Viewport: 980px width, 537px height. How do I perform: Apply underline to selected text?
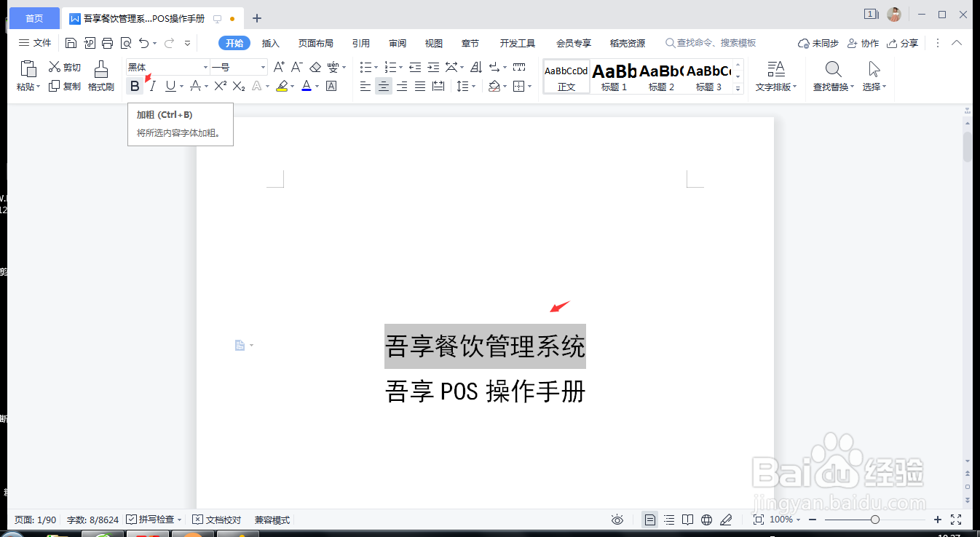click(x=170, y=87)
